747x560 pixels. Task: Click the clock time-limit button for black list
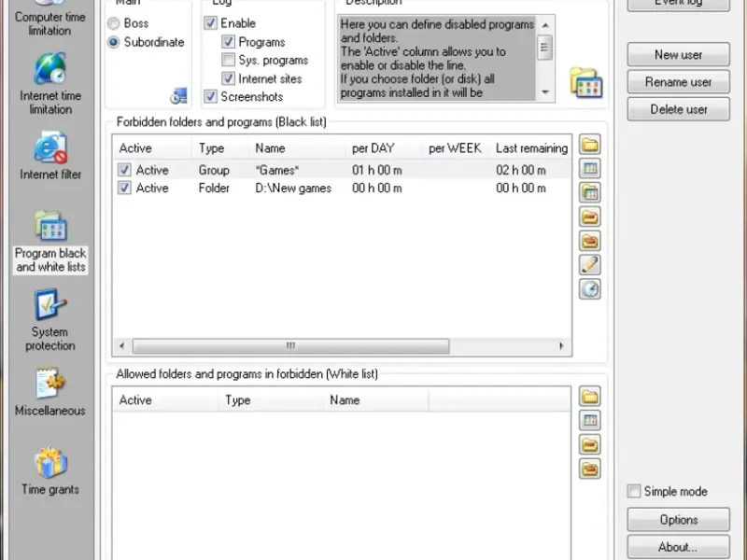point(590,289)
